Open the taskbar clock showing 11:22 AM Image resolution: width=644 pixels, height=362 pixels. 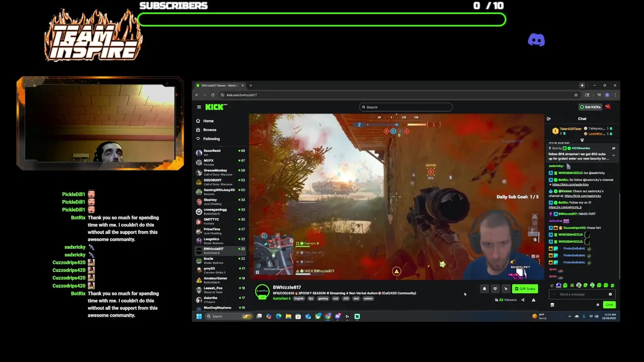click(609, 316)
